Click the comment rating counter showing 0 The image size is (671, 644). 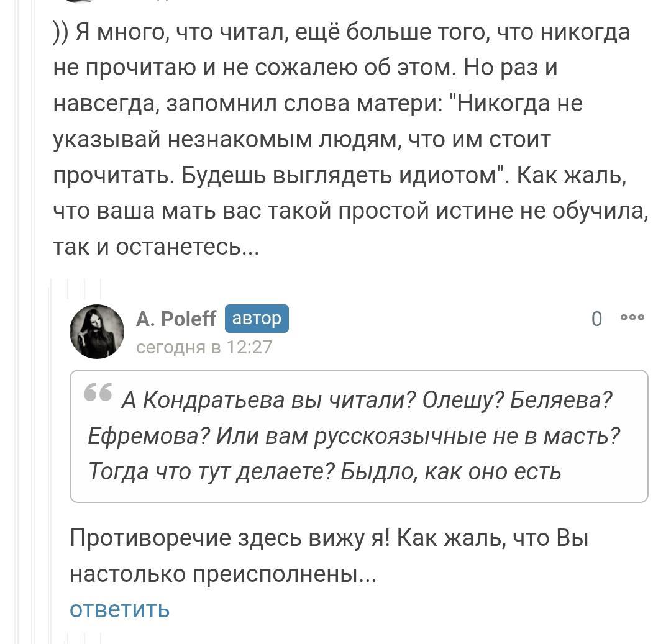tap(596, 319)
